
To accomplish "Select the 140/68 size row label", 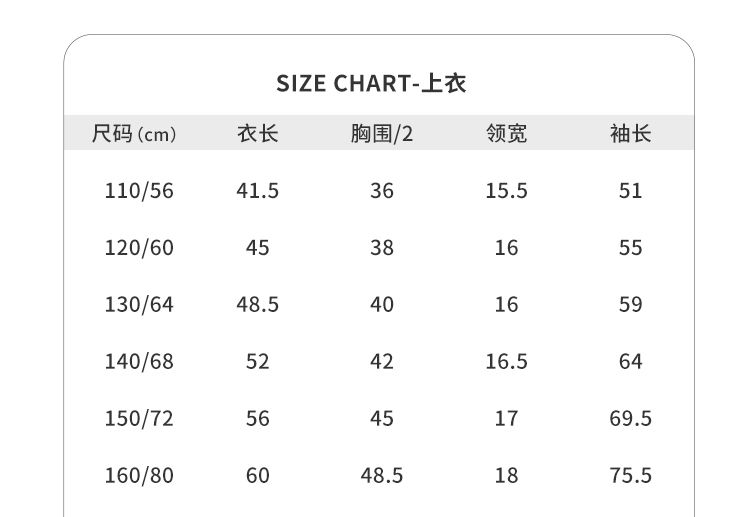I will pyautogui.click(x=139, y=362).
